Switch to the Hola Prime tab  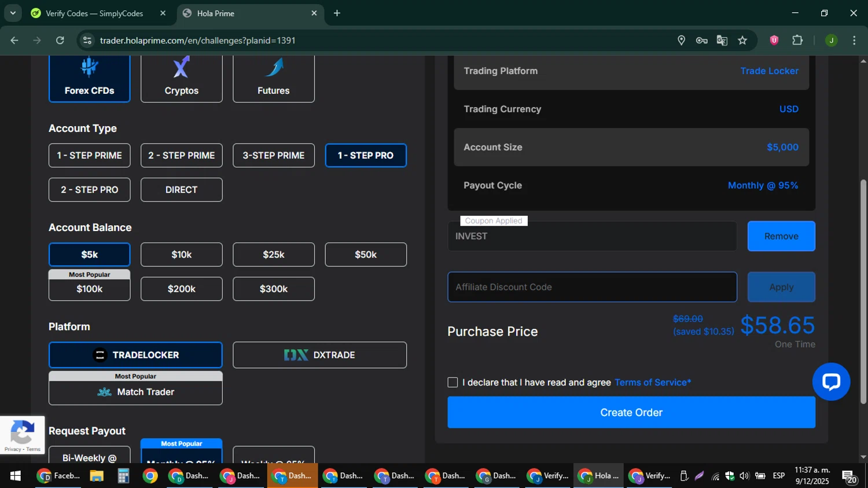(250, 13)
